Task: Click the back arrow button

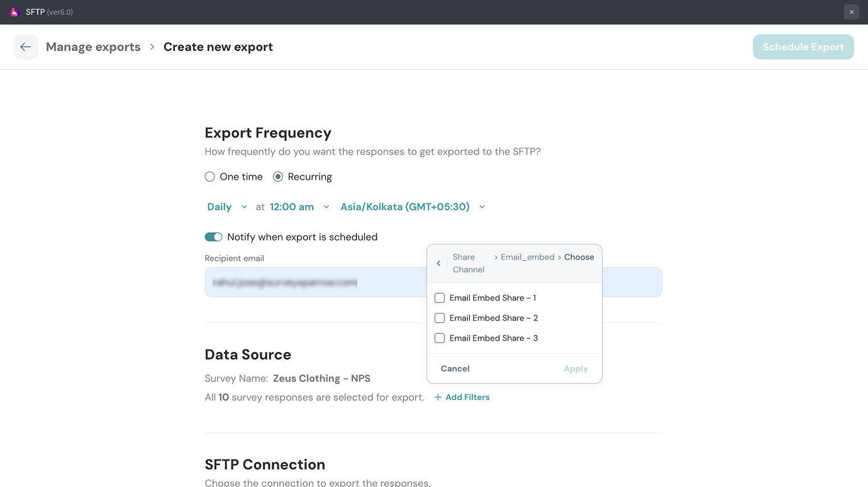Action: tap(26, 47)
